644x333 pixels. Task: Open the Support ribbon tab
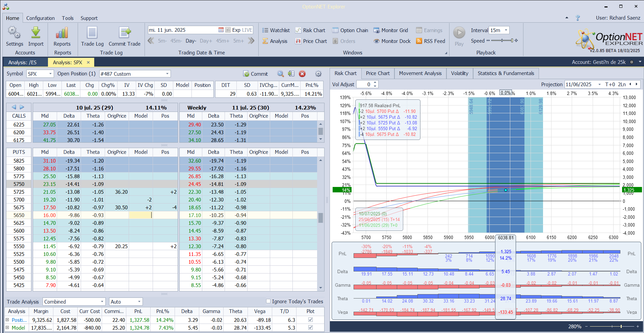89,18
